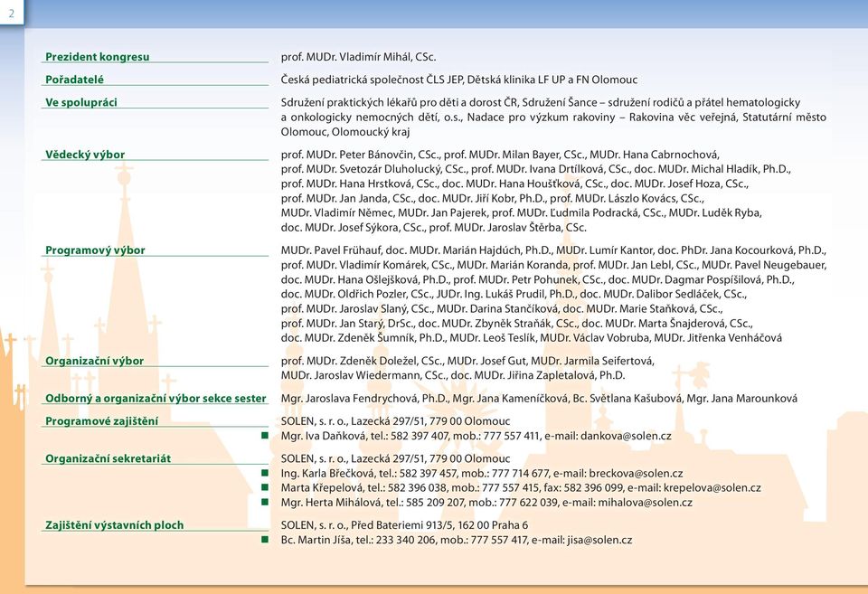This screenshot has width=868, height=594.
Task: Click 'prof. MUDr. Zdeněk Doležel, CSc.'
Action: click(x=363, y=361)
